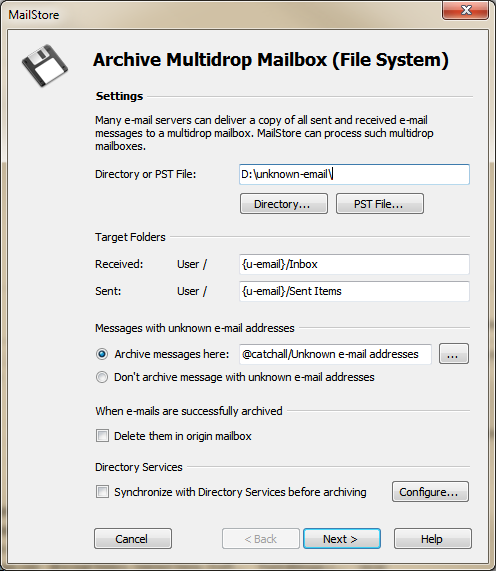This screenshot has height=571, width=496.
Task: Open the Configure... directory services settings
Action: pyautogui.click(x=430, y=492)
